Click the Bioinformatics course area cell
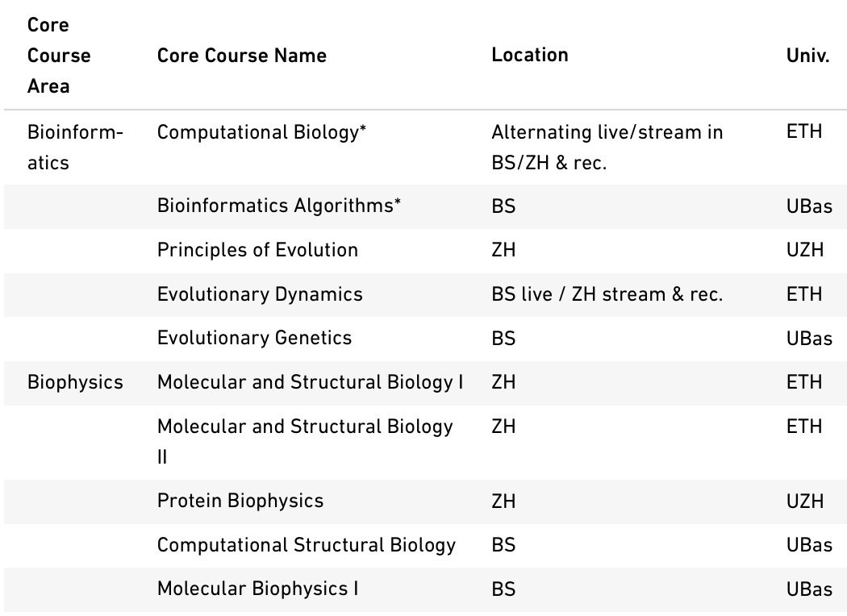Viewport: 847px width, 616px height. [75, 148]
